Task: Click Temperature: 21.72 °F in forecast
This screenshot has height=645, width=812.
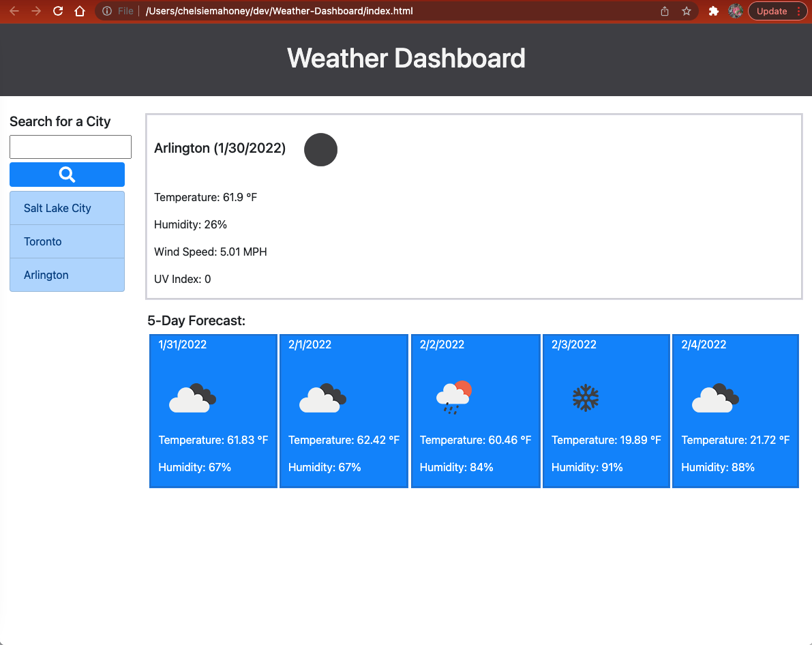Action: click(736, 440)
